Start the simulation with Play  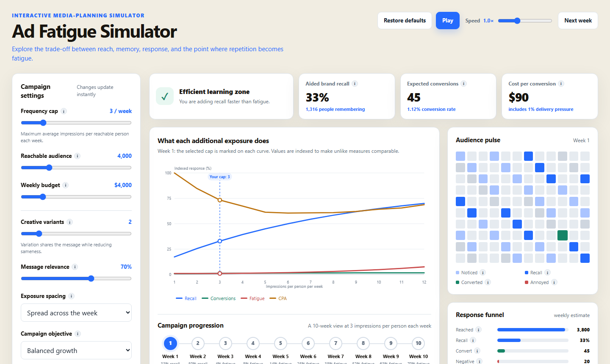tap(448, 20)
